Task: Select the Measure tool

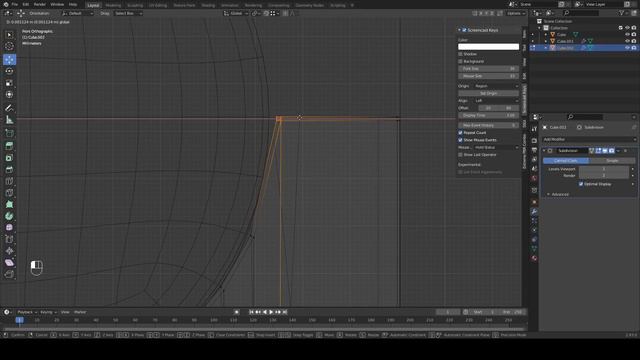Action: coord(9,120)
